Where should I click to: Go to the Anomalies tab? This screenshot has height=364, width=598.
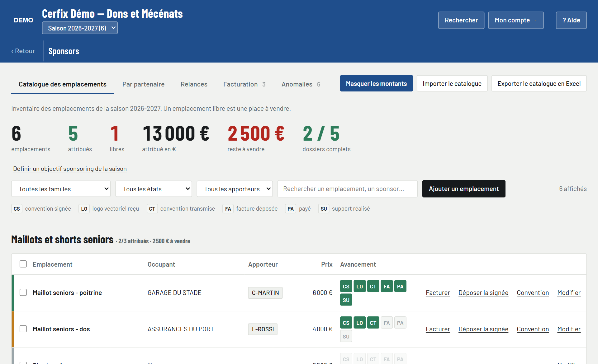click(301, 84)
